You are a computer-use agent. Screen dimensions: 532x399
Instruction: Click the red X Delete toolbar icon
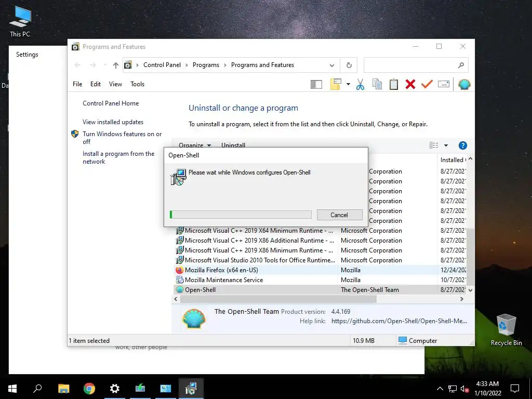point(410,84)
